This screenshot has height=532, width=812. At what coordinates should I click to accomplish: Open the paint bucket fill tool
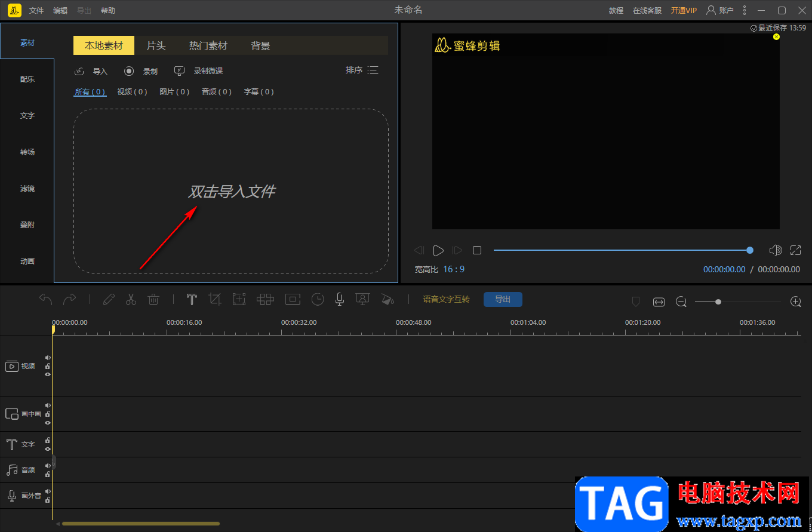click(x=387, y=299)
